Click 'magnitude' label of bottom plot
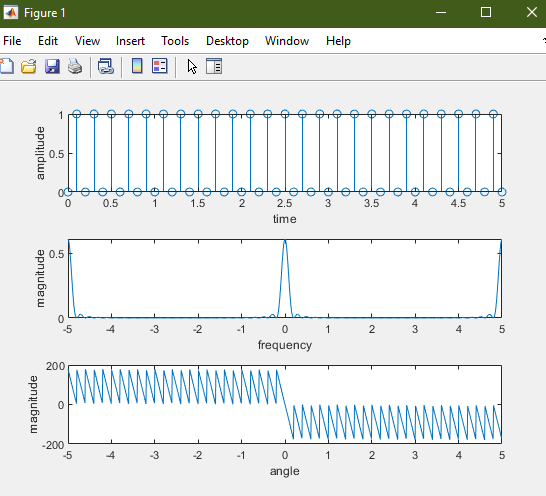The height and width of the screenshot is (496, 546). coord(33,404)
